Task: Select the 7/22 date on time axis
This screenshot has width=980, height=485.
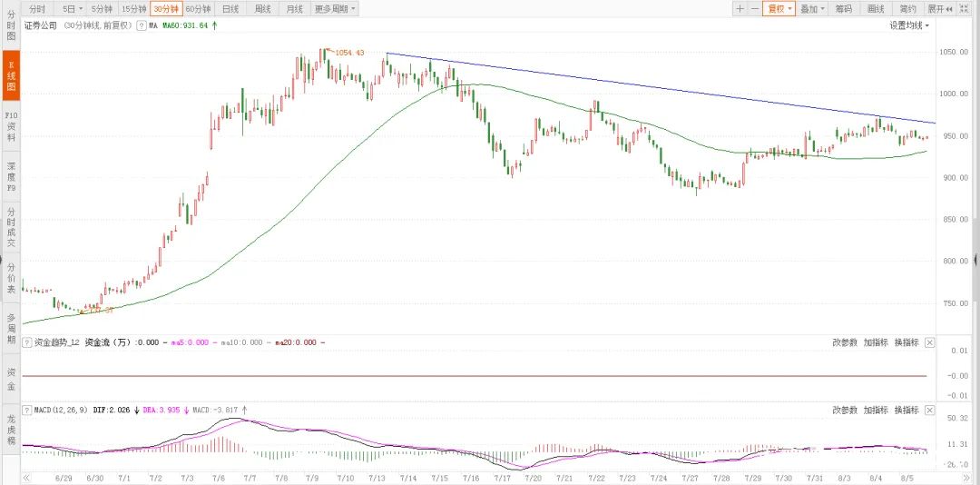Action: [x=597, y=478]
